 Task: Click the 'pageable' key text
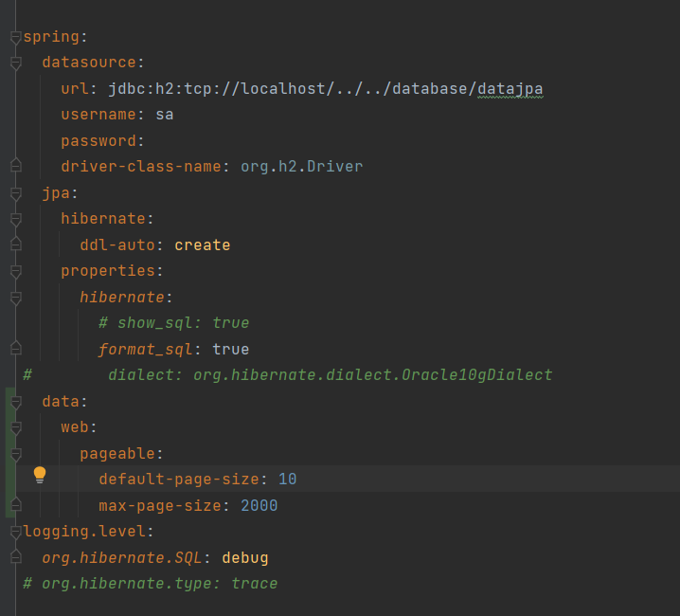coord(117,454)
